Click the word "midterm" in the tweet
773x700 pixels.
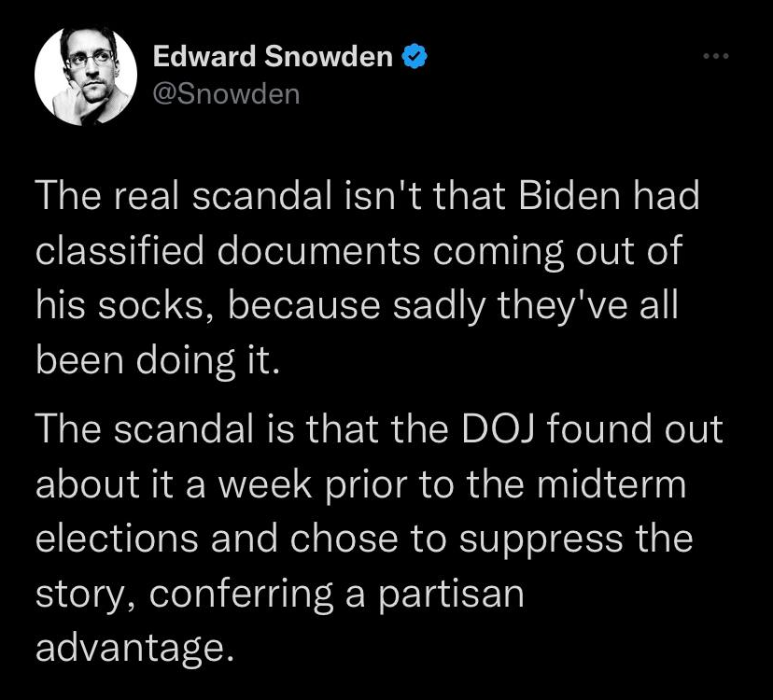(x=611, y=484)
